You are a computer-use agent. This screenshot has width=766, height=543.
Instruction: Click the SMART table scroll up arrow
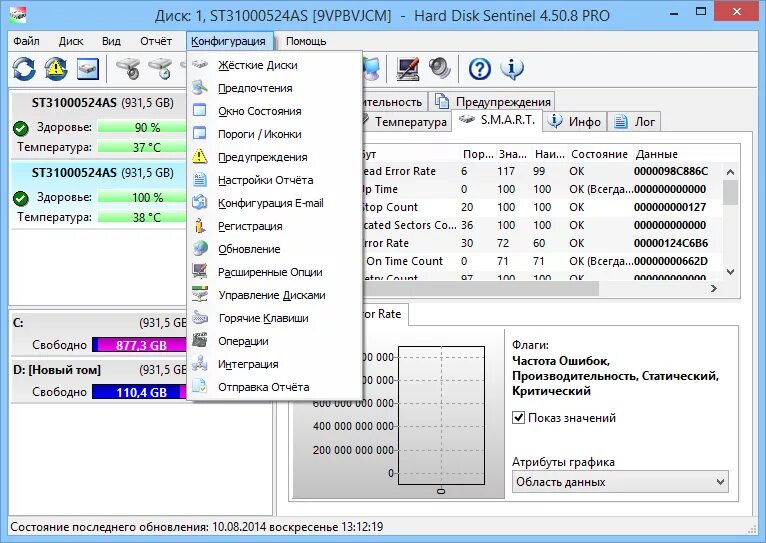[730, 171]
